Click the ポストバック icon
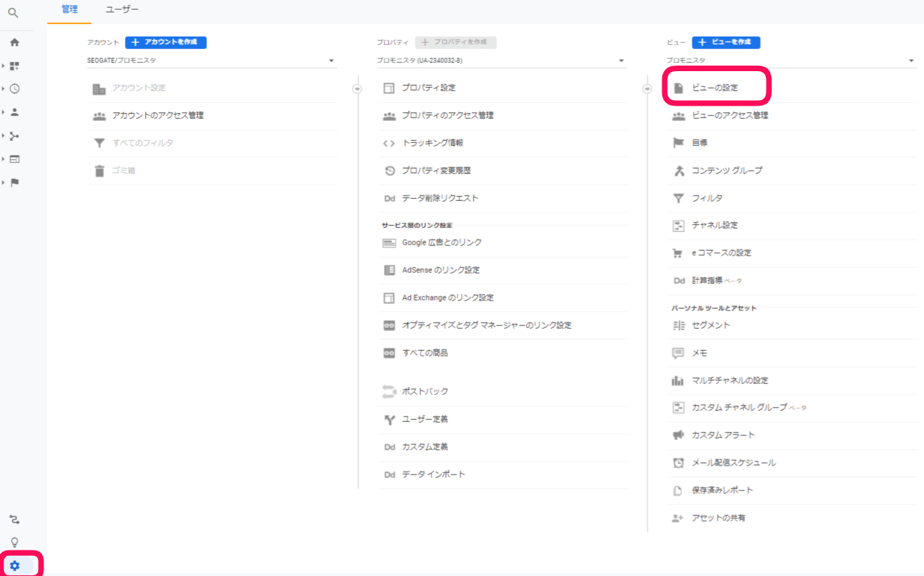Image resolution: width=924 pixels, height=576 pixels. coord(389,392)
